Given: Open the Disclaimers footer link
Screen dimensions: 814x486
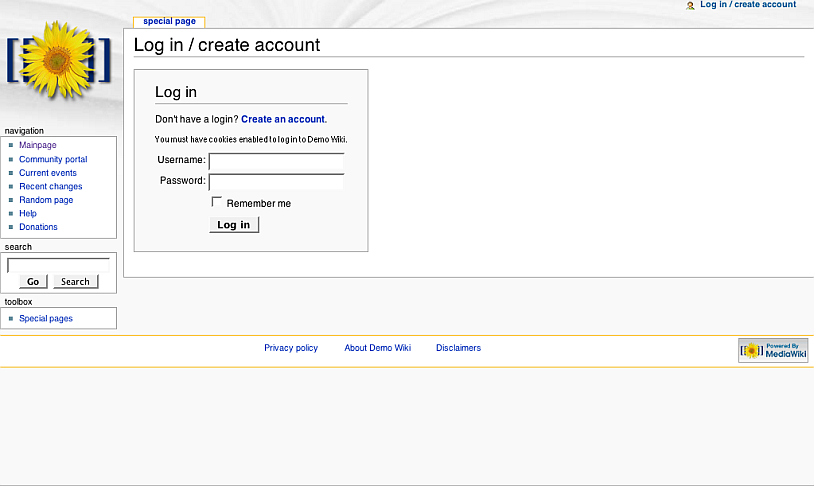Looking at the screenshot, I should (458, 348).
